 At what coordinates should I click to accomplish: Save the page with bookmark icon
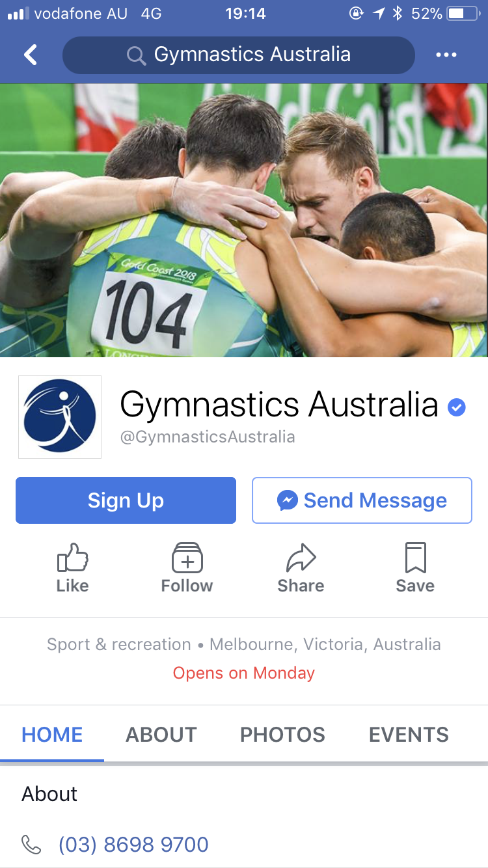point(415,568)
